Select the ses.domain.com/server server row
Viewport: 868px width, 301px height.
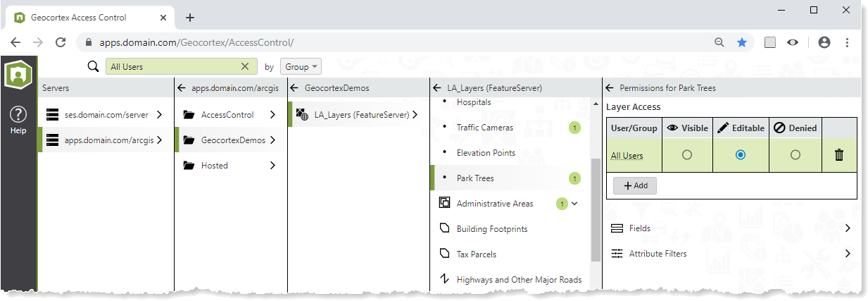[x=106, y=114]
